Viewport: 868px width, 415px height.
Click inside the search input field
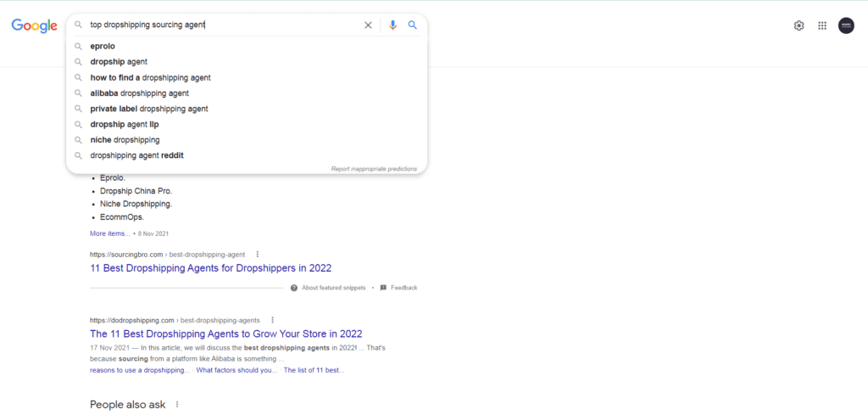coord(254,25)
